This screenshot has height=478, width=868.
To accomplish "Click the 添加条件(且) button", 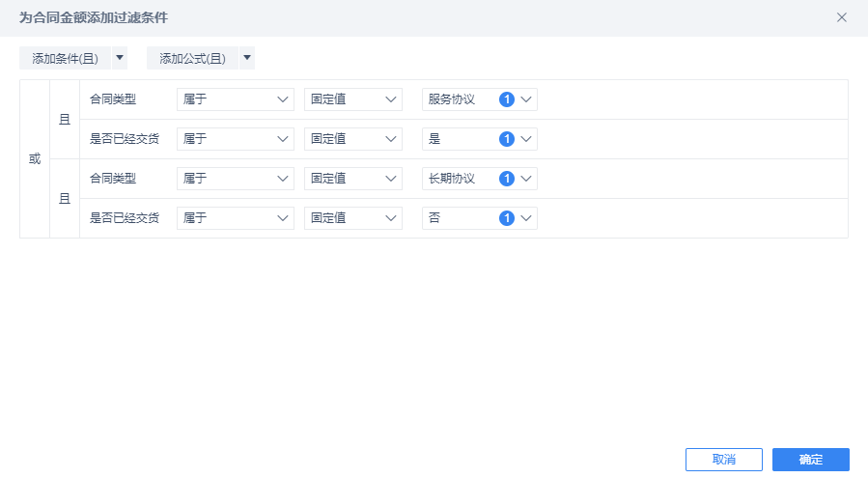I will pyautogui.click(x=65, y=59).
